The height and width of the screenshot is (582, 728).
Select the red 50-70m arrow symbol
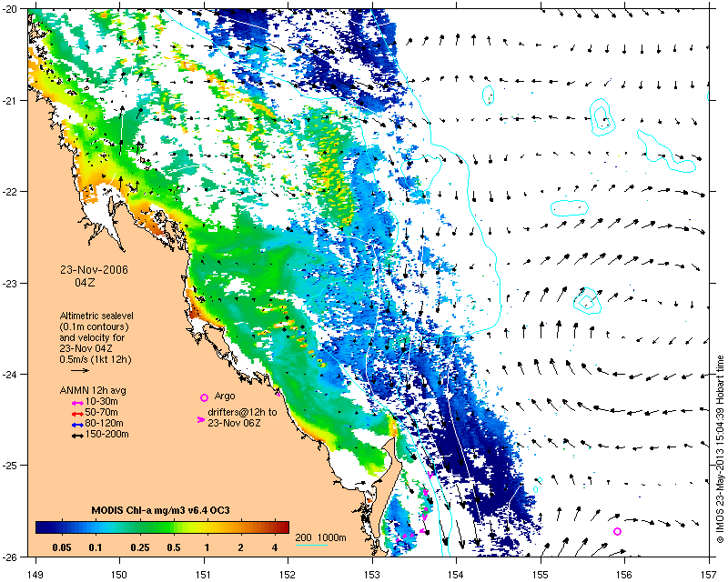coord(76,414)
